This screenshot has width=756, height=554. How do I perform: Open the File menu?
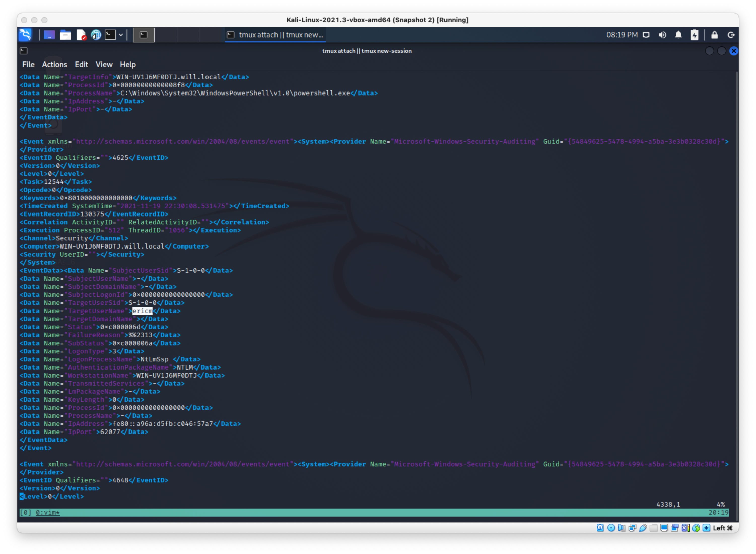pyautogui.click(x=28, y=64)
